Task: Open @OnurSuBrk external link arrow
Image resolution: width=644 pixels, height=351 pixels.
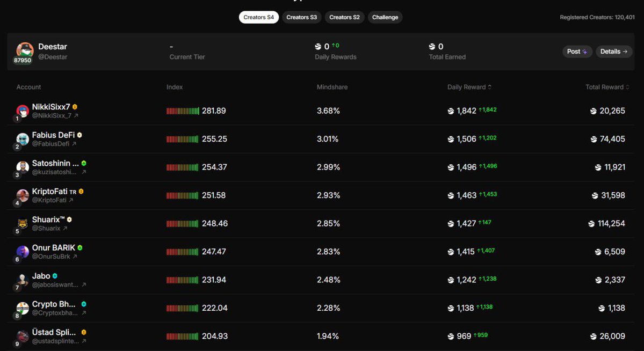Action: coord(75,257)
